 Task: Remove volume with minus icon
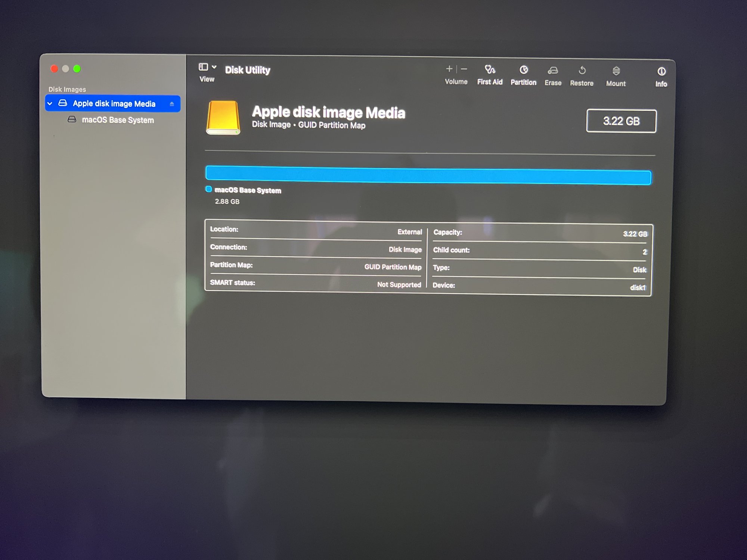(x=464, y=69)
